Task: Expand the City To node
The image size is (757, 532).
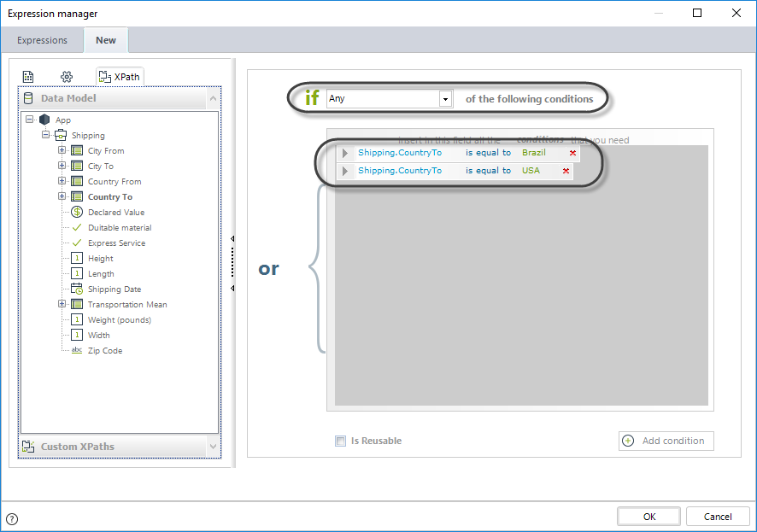Action: pos(62,166)
